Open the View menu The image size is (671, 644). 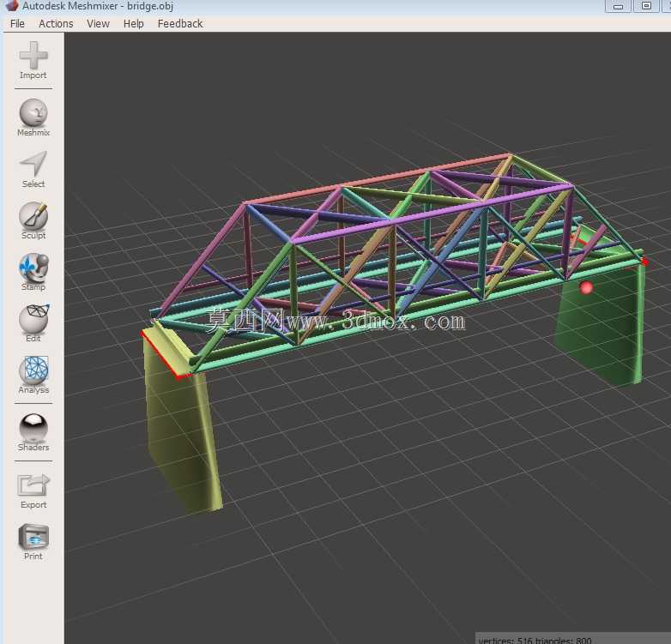click(x=98, y=23)
